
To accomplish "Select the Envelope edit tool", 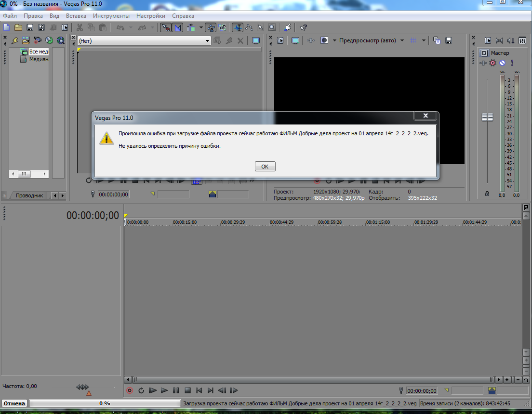I will pyautogui.click(x=250, y=27).
